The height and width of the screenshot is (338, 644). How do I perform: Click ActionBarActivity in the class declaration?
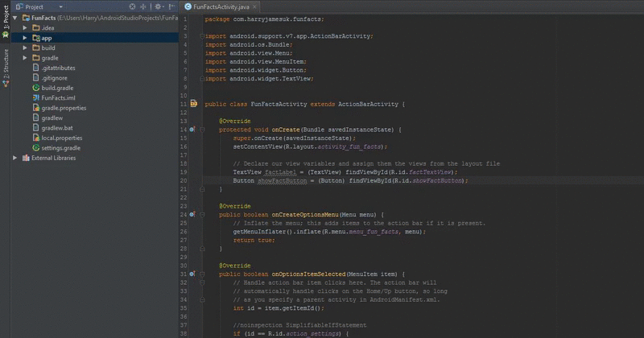(368, 105)
